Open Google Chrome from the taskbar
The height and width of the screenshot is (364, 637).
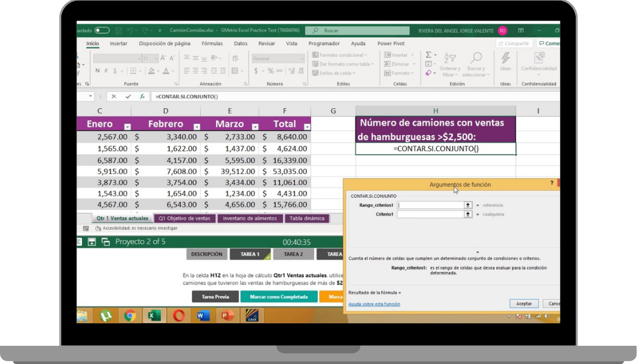point(129,315)
